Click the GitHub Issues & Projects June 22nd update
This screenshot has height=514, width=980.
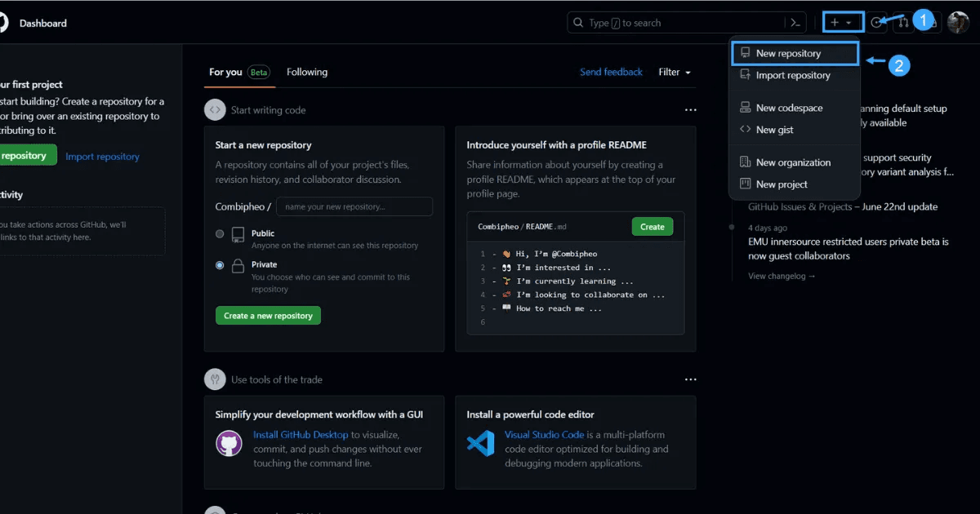843,206
